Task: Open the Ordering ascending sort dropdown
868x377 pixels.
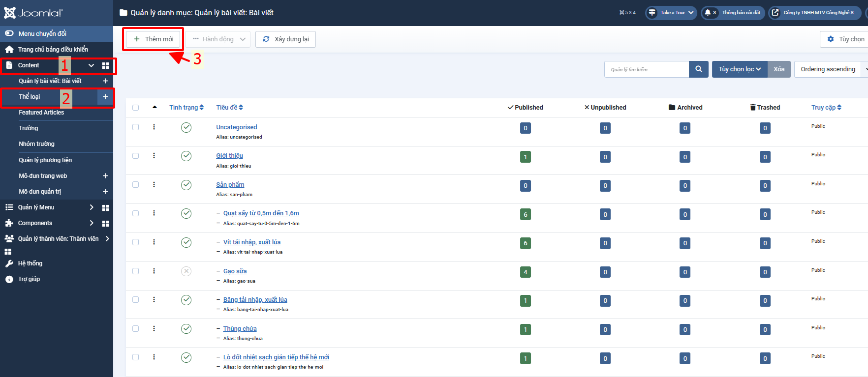Action: (832, 69)
